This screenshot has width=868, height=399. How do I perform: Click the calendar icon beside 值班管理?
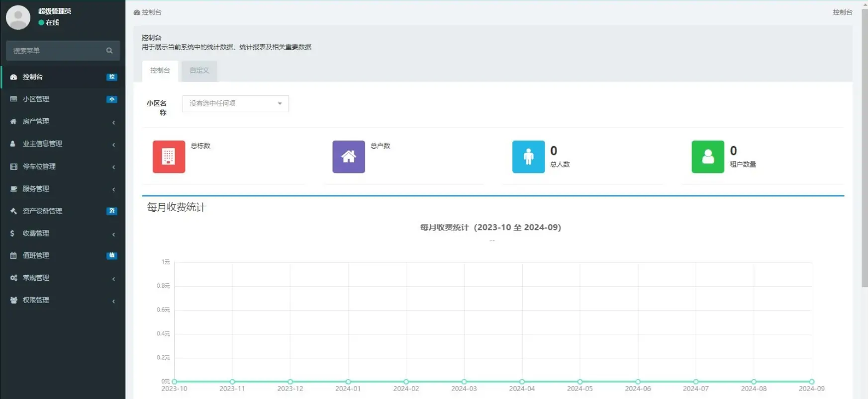click(x=13, y=255)
